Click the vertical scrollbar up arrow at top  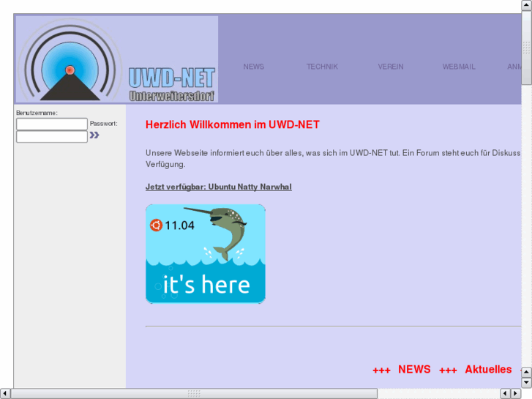527,5
